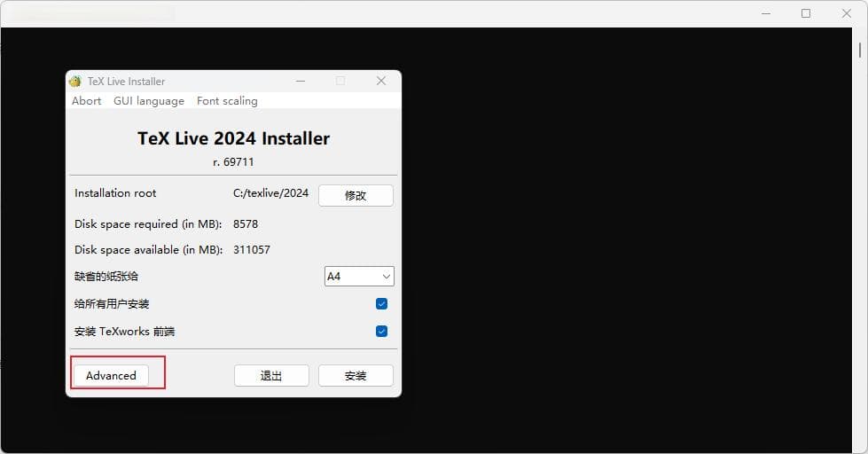Click the Advanced button
868x454 pixels.
111,375
